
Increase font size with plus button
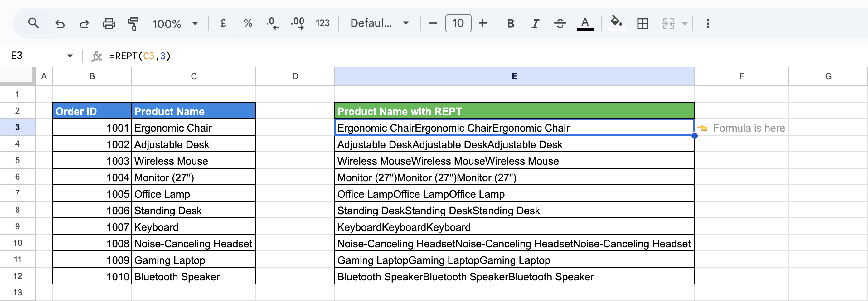click(x=482, y=23)
